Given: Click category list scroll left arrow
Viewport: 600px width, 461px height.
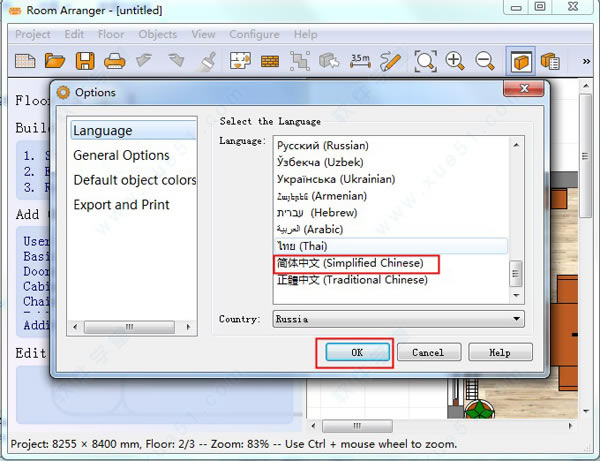Looking at the screenshot, I should pos(75,327).
